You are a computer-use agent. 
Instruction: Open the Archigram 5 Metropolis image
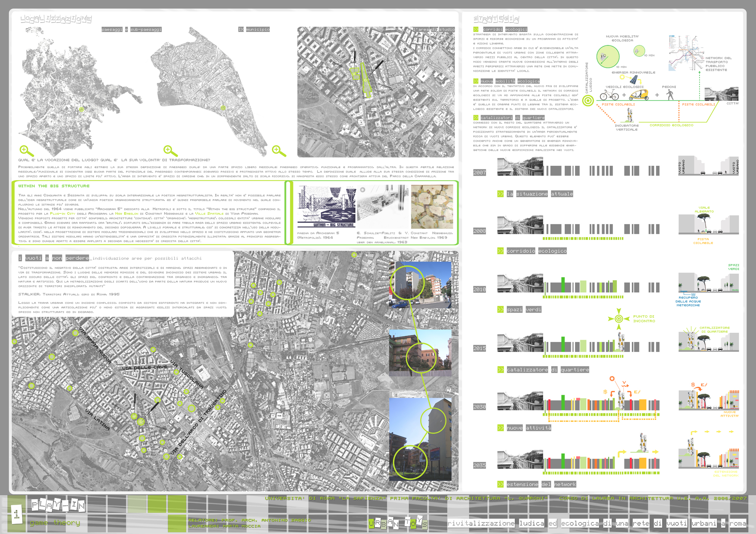[326, 206]
